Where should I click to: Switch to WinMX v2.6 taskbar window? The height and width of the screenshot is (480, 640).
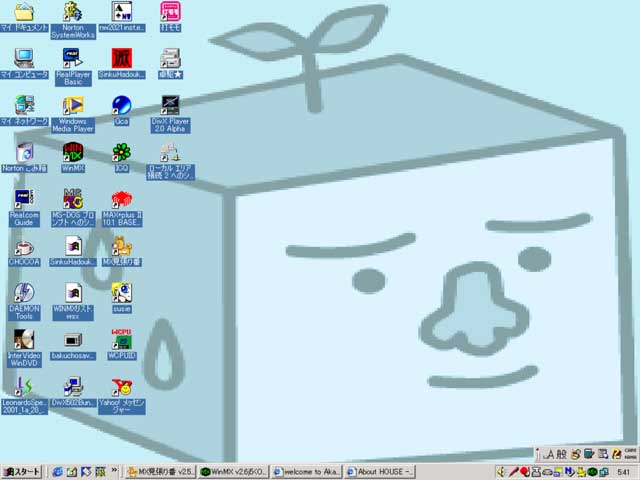tap(233, 471)
